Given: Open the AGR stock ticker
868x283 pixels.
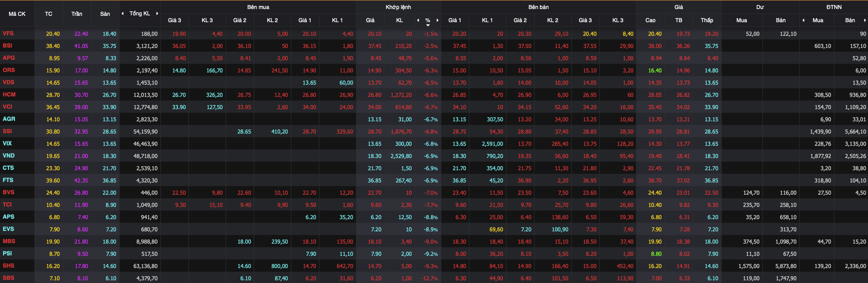Looking at the screenshot, I should tap(9, 119).
